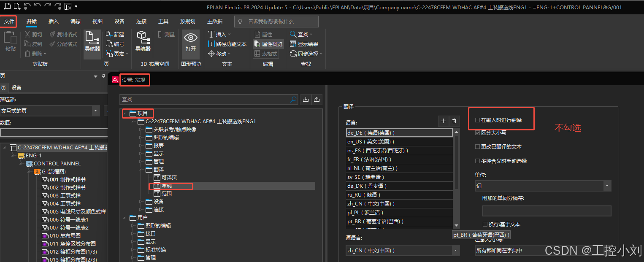Screen dimensions: 644x262
Task: Click the 移动 move arrows icon
Action: 211,54
